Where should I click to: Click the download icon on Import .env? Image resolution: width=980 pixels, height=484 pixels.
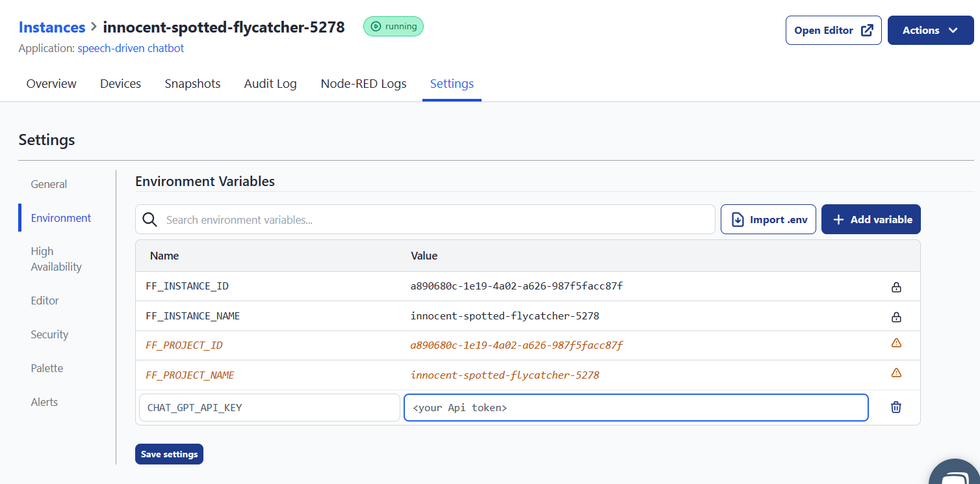[736, 219]
